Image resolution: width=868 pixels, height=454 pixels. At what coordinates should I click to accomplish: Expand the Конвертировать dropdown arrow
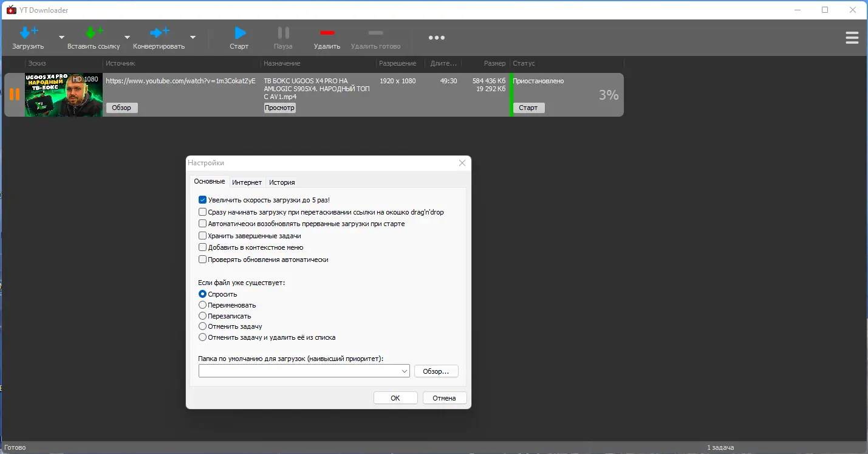tap(193, 37)
